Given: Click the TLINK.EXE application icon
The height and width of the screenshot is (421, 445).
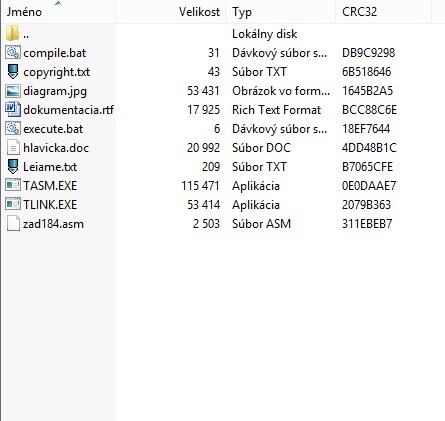Looking at the screenshot, I should pyautogui.click(x=13, y=204).
